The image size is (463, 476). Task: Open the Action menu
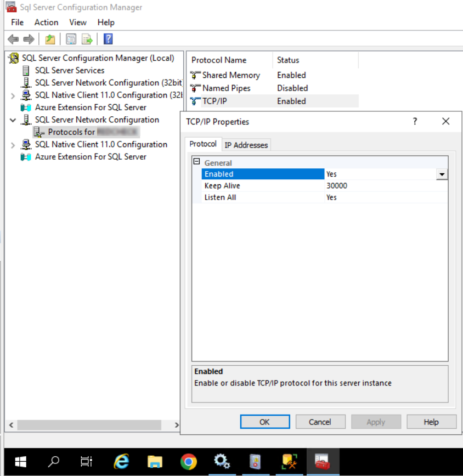coord(46,22)
